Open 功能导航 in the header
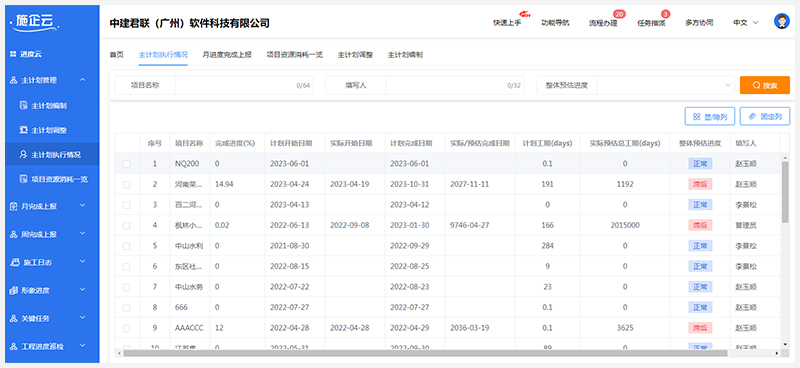800x368 pixels. click(555, 23)
